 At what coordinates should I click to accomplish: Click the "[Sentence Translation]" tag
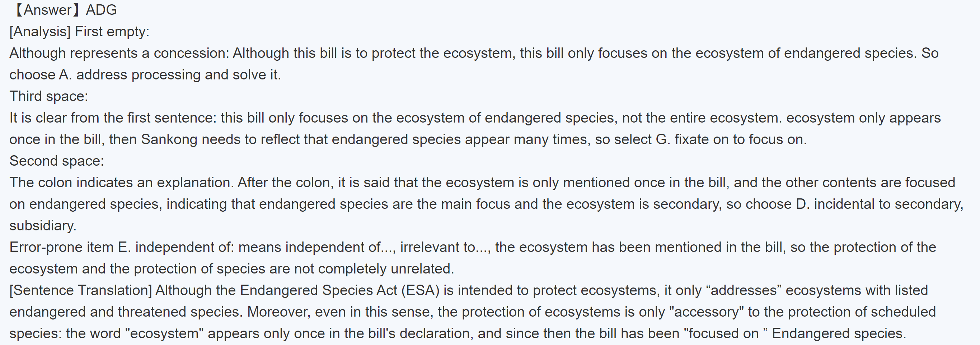click(x=81, y=290)
